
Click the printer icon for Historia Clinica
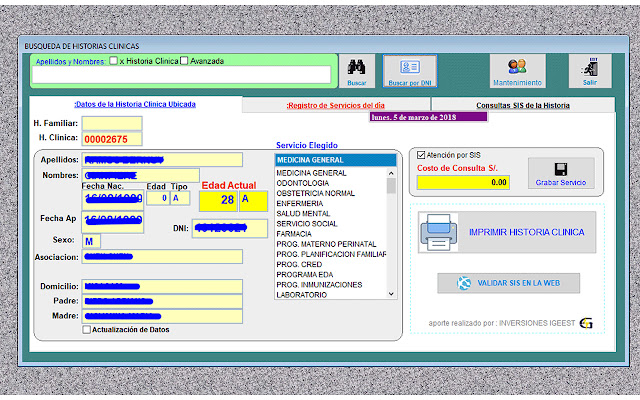point(439,232)
